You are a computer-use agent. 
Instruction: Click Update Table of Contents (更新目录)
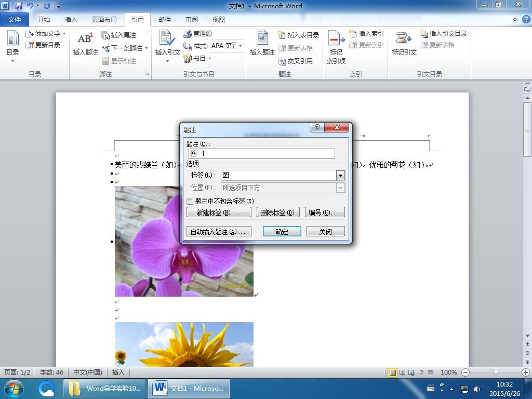pyautogui.click(x=43, y=45)
